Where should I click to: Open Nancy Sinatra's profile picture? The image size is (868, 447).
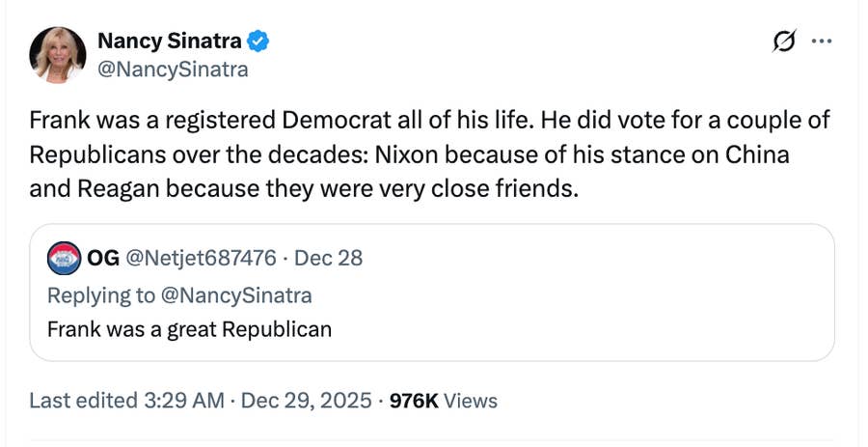pos(59,55)
